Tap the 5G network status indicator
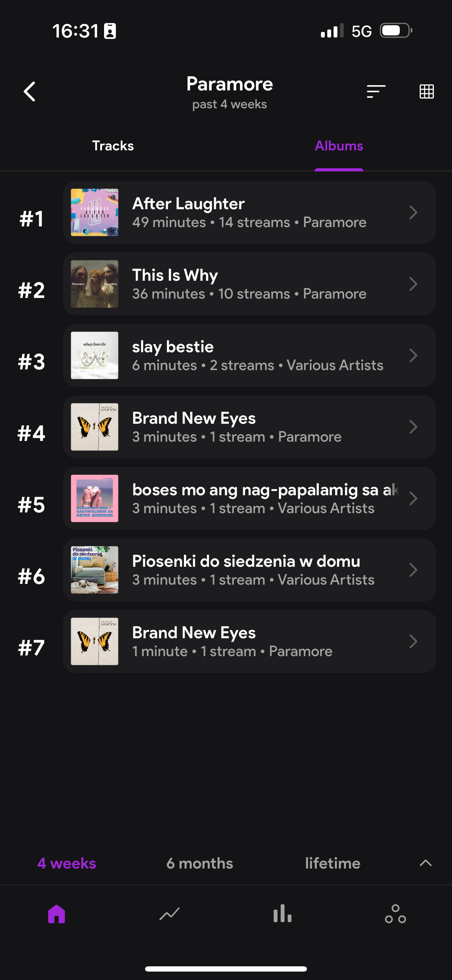Screen dimensions: 452x980 (x=361, y=31)
